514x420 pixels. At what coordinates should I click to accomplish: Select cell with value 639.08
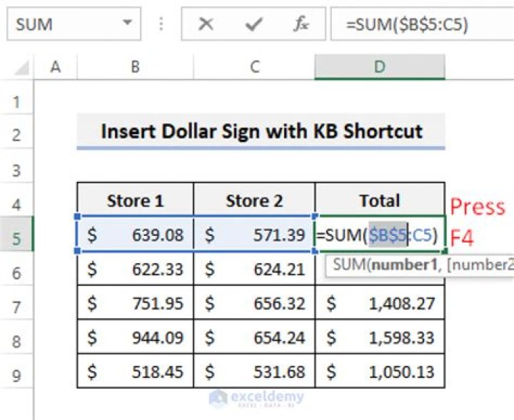pyautogui.click(x=136, y=235)
